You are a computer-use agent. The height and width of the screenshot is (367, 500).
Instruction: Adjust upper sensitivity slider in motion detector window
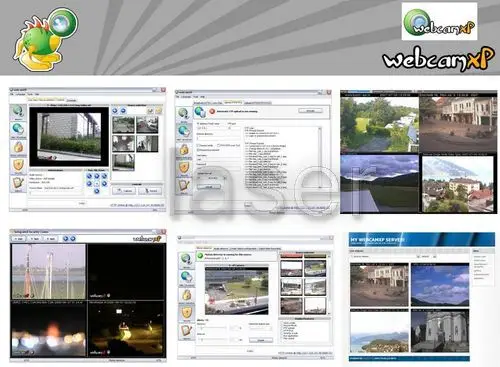[212, 328]
